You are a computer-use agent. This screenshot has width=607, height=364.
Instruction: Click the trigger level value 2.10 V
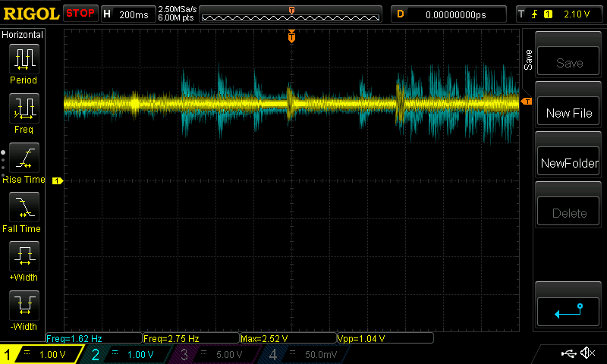(577, 14)
